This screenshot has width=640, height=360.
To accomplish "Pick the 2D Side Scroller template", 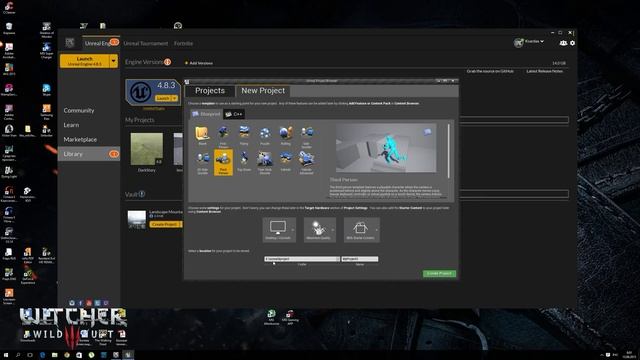I will [202, 162].
